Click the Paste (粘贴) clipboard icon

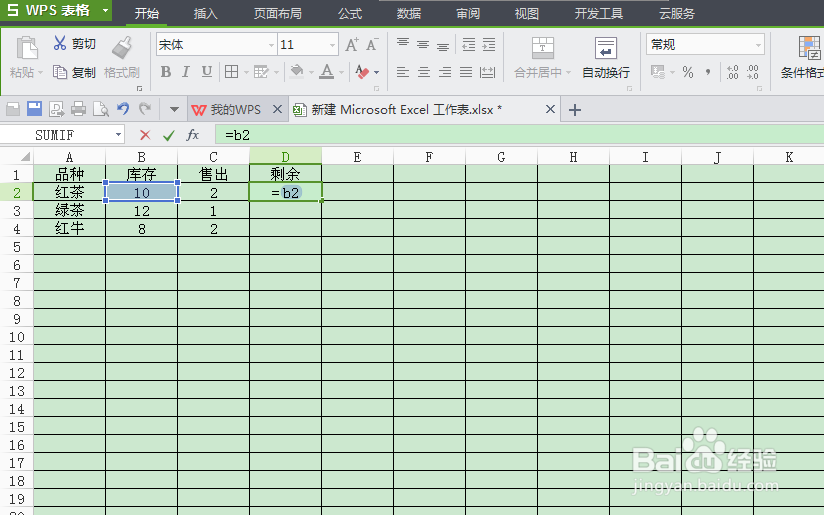click(26, 48)
